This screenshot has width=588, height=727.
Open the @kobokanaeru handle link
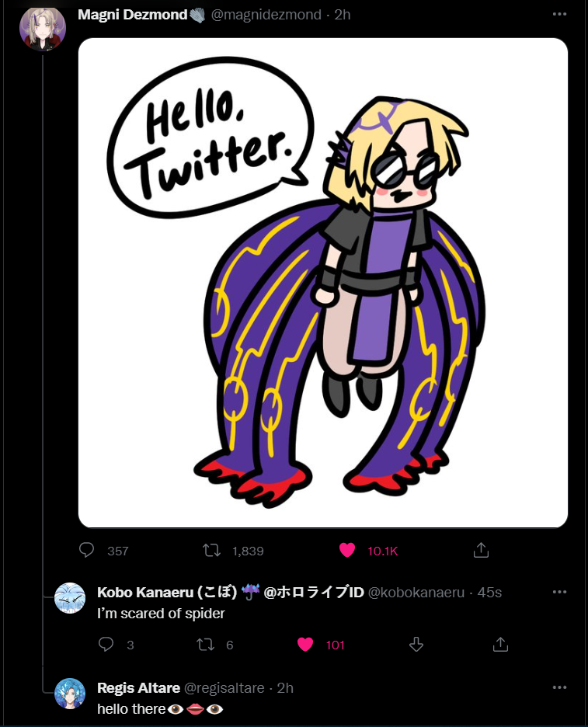point(416,593)
